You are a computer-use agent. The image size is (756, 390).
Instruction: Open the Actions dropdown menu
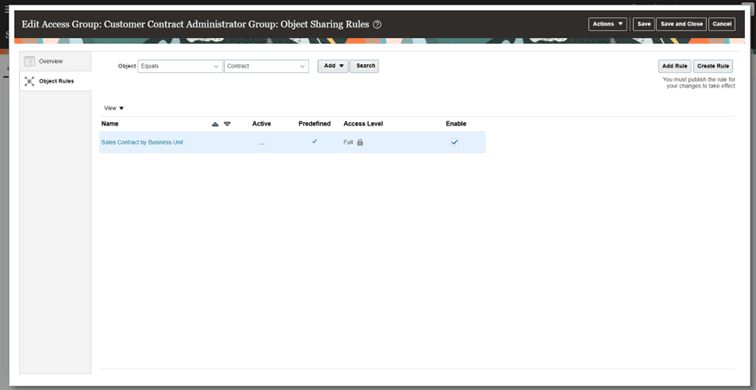[x=608, y=24]
